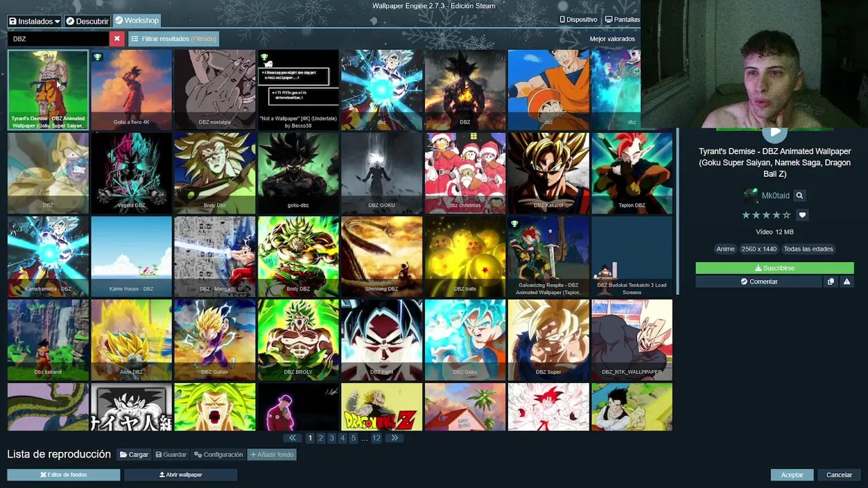Viewport: 868px width, 488px height.
Task: Load a playlist with Cargar
Action: tap(134, 455)
